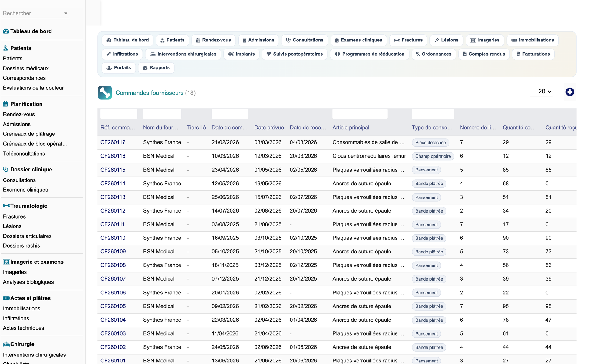The image size is (589, 364).
Task: Click the Réf. commande filter input
Action: [x=119, y=114]
